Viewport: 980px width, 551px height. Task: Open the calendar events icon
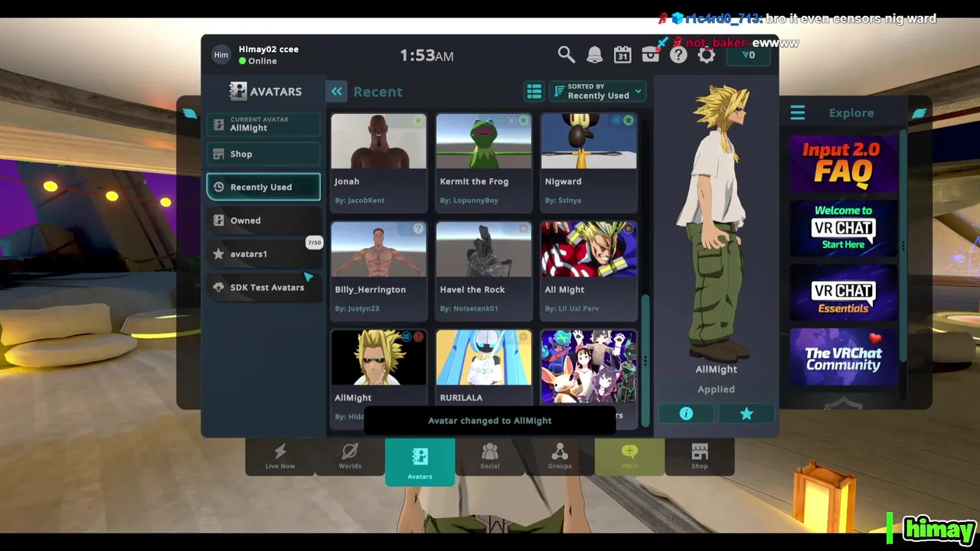[622, 54]
